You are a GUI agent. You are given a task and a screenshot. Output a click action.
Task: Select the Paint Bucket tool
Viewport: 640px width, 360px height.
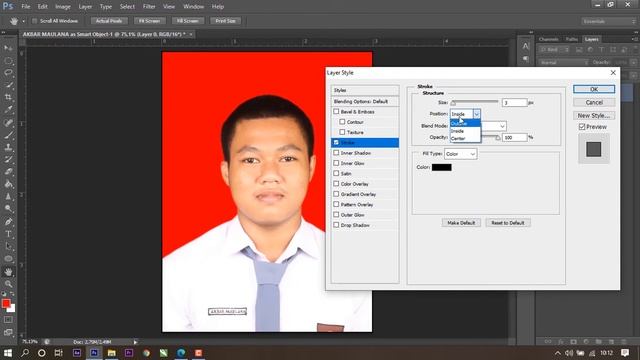(x=8, y=184)
